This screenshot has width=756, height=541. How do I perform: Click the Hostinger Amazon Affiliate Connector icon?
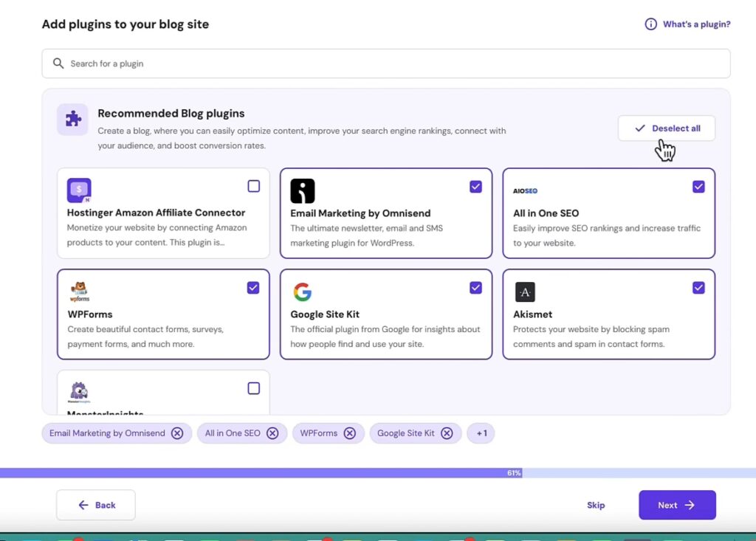point(79,190)
